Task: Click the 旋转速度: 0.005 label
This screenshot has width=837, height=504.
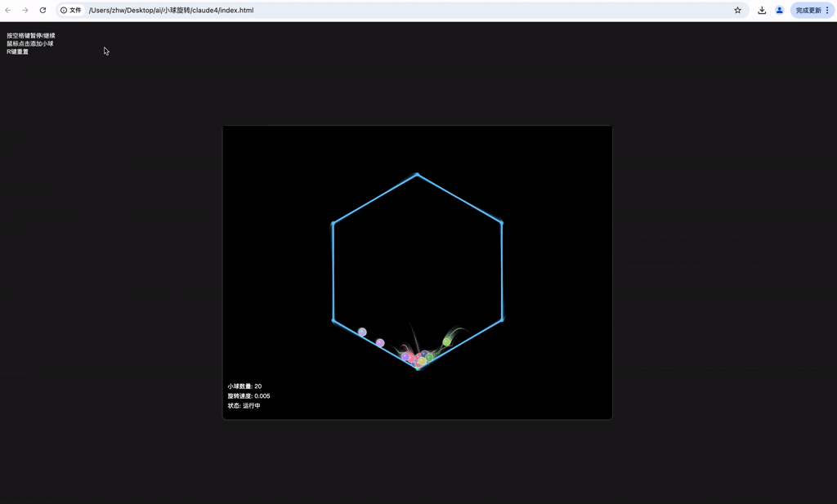Action: click(248, 395)
